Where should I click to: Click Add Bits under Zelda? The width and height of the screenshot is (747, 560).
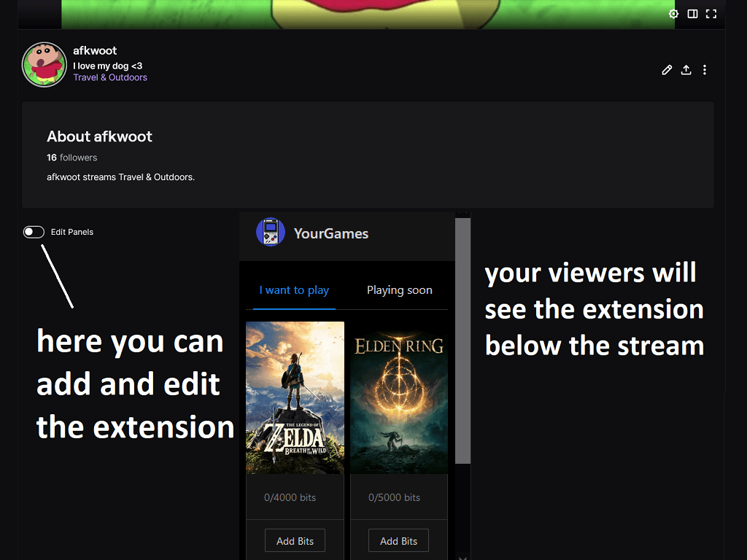tap(295, 540)
